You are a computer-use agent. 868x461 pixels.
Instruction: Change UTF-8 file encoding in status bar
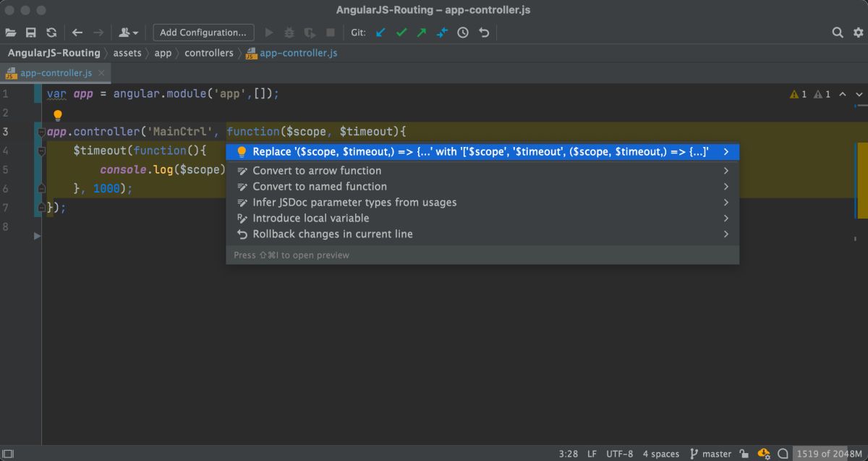[620, 454]
